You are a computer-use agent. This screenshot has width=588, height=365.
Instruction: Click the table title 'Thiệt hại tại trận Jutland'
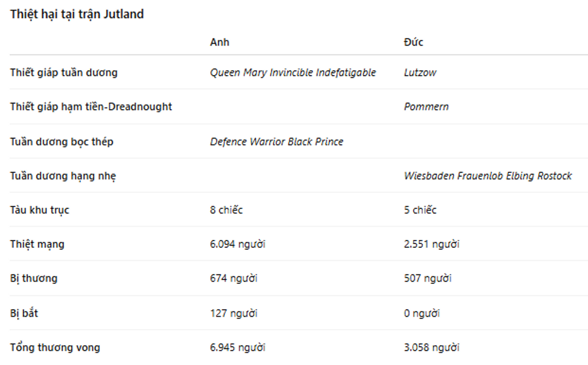tap(76, 15)
